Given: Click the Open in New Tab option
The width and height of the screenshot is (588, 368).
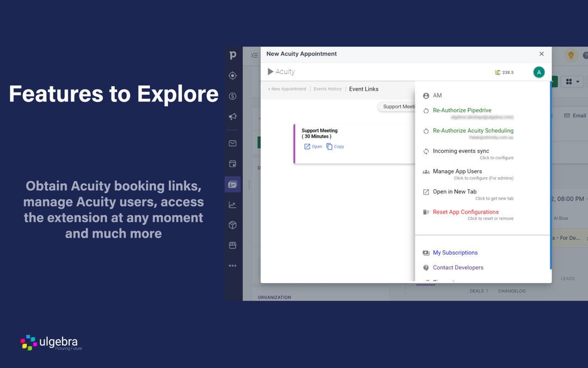Looking at the screenshot, I should [456, 191].
